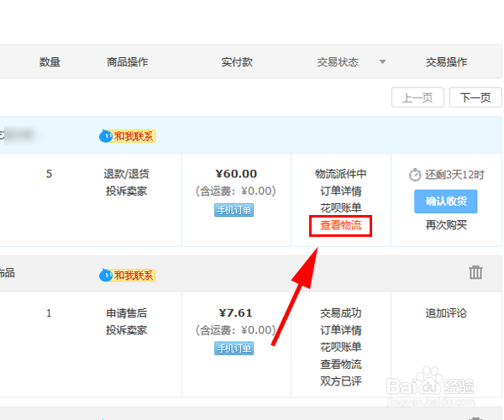This screenshot has height=420, width=504.
Task: Delete the ¥7.61 order with trash icon
Action: pos(475,272)
